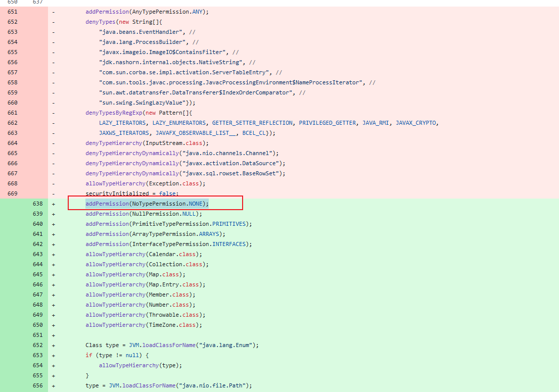This screenshot has height=392, width=559.
Task: Click denyTypeHierarchyDynamically with java.nio.channels.Channel
Action: [182, 153]
